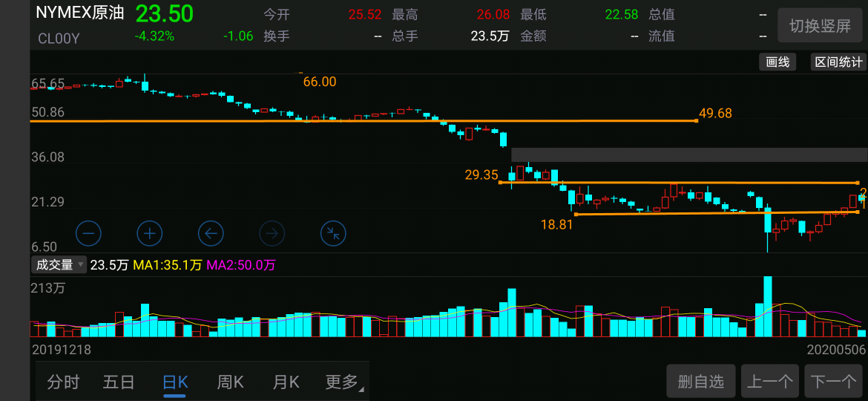868x401 pixels.
Task: Click the end date 20200506
Action: click(x=835, y=350)
